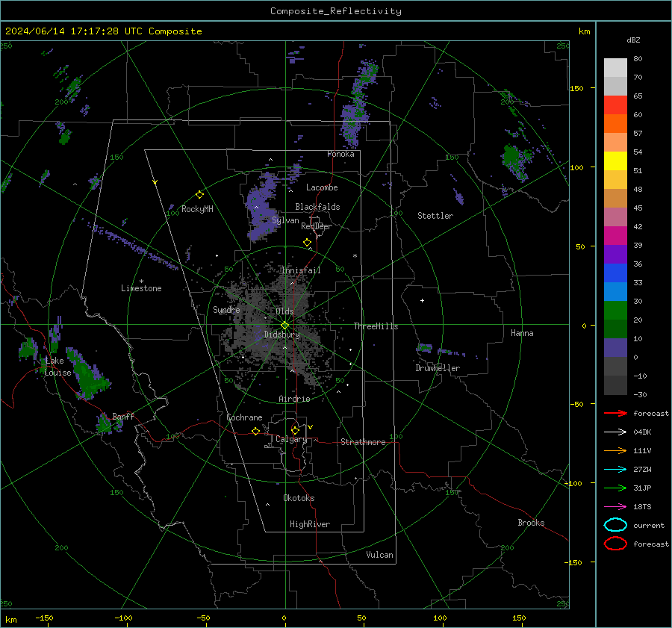
Task: Click the Strathmore town label
Action: coord(363,442)
